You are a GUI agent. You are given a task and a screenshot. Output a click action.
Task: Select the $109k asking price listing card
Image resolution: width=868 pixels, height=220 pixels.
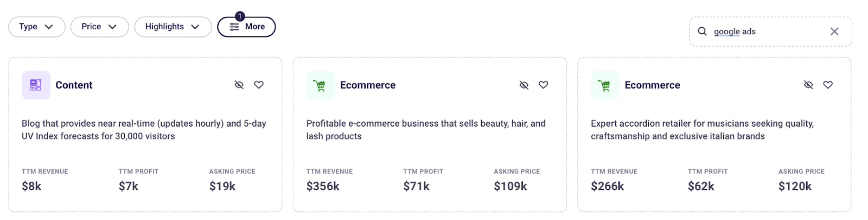click(430, 135)
